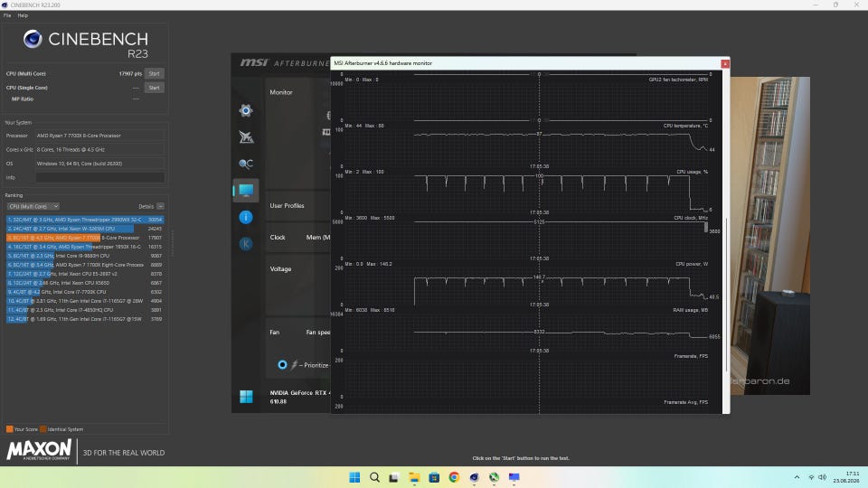
Task: Click the Processor field AMD Ryzen 7 7700X
Action: point(99,136)
